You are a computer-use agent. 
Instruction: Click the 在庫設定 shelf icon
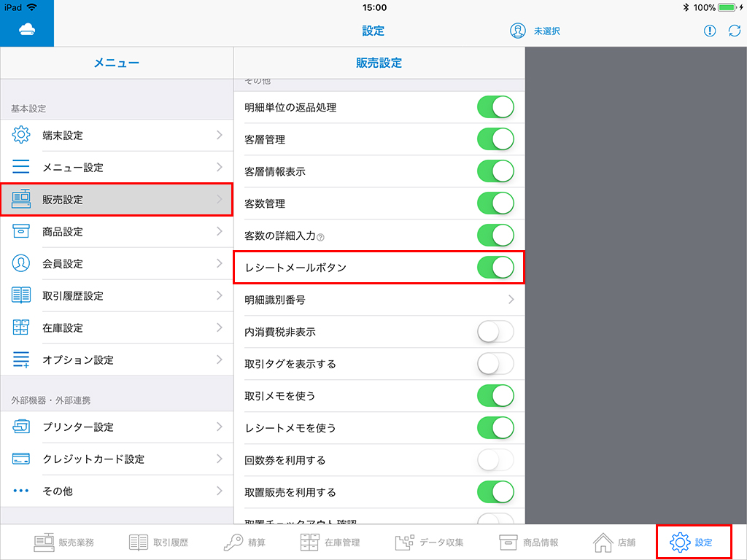[x=21, y=327]
